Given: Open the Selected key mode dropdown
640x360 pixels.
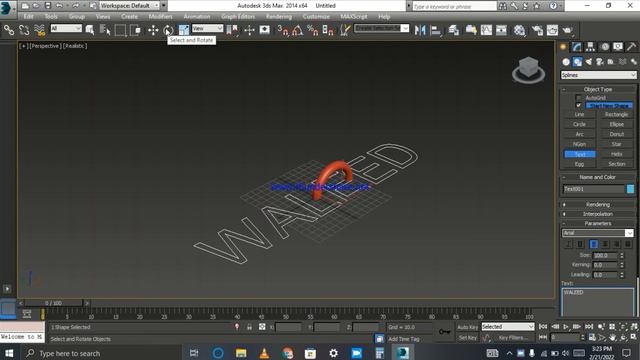Looking at the screenshot, I should 508,327.
